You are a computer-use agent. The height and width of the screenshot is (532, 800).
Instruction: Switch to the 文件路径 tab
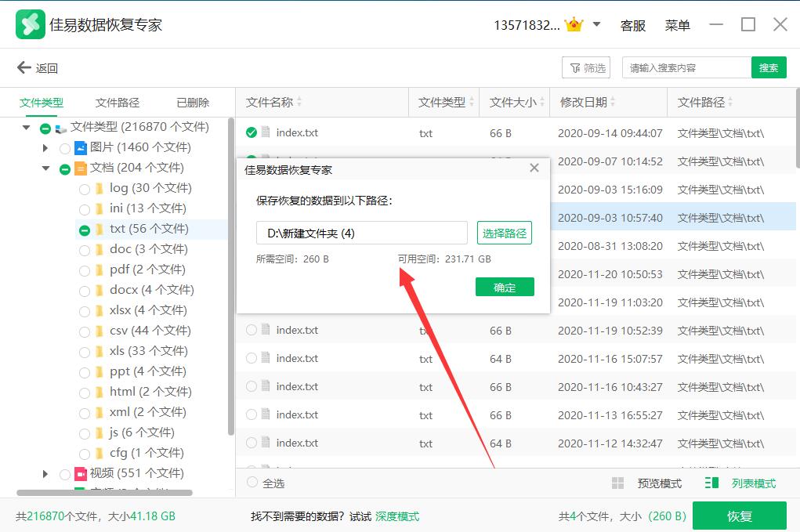click(x=118, y=103)
